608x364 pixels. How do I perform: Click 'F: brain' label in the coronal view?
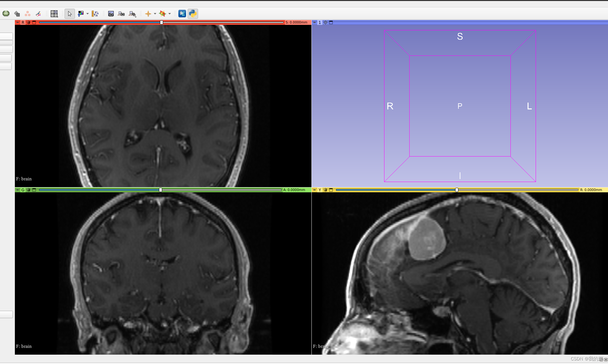coord(24,346)
